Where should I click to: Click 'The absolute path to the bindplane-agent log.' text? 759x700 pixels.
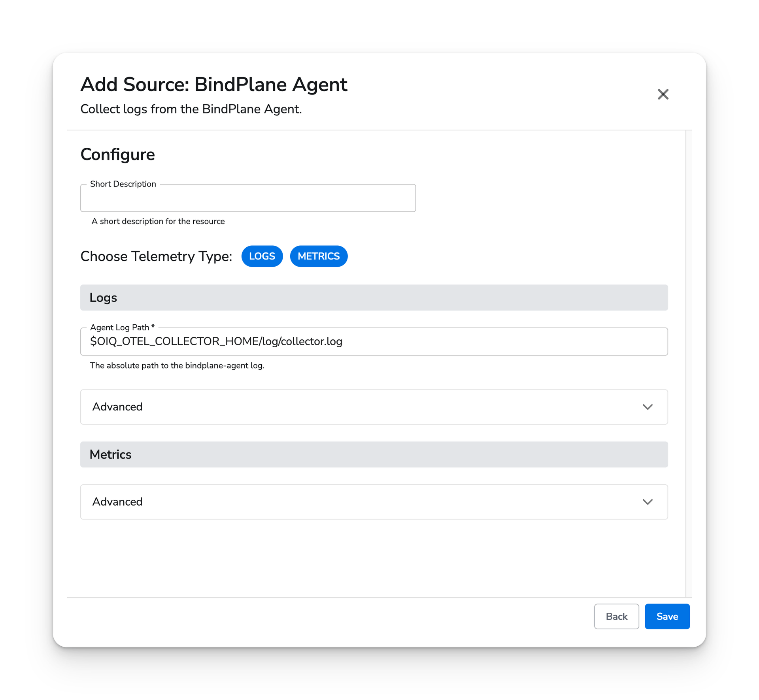click(x=177, y=365)
